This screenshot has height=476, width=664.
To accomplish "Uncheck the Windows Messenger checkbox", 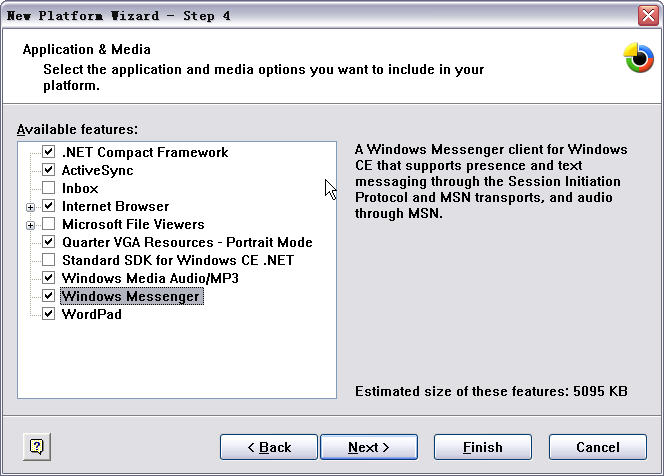I will (48, 296).
